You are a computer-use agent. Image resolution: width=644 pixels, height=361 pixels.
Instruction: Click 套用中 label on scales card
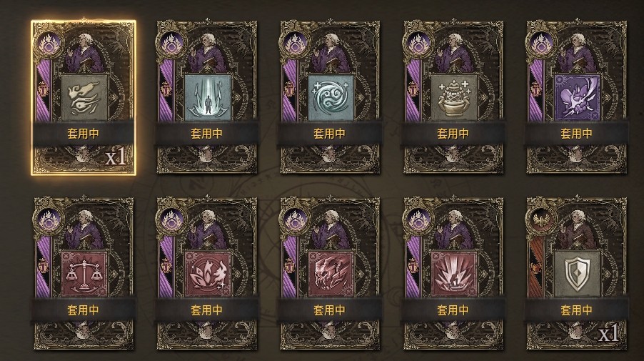coord(84,310)
